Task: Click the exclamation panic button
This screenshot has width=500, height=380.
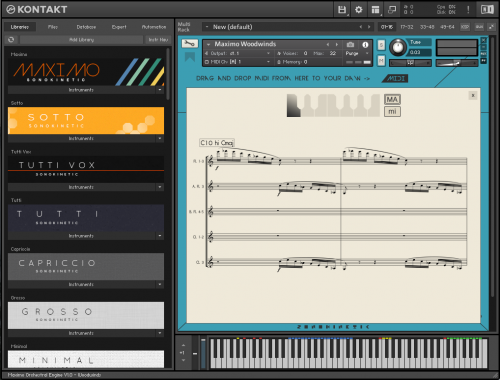Action: click(x=468, y=10)
